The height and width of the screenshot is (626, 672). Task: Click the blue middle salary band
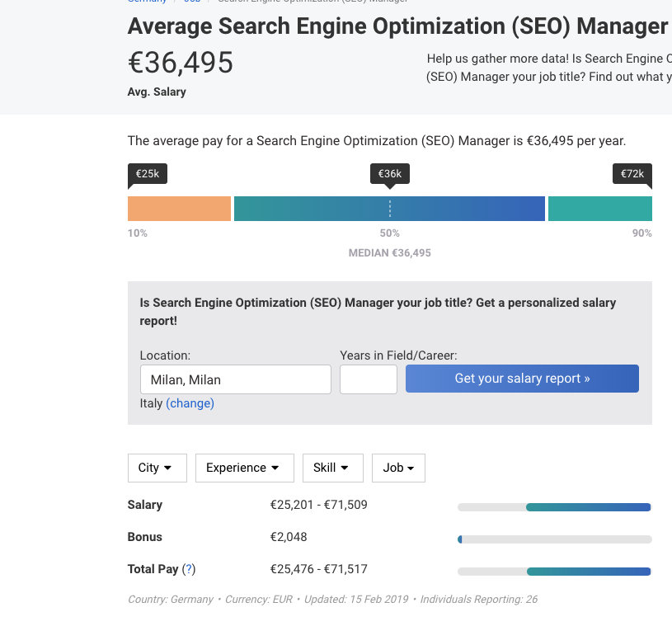click(389, 209)
